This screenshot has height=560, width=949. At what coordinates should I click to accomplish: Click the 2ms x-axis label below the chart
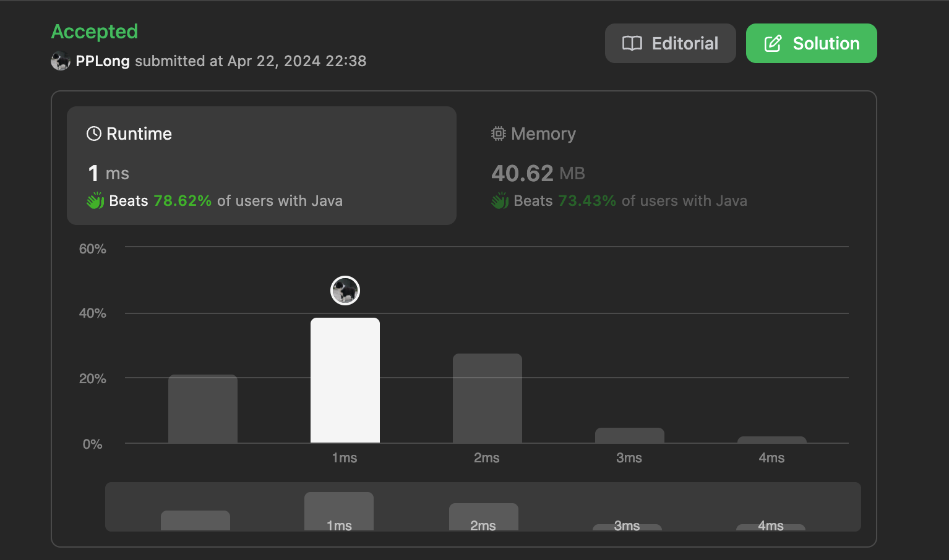pyautogui.click(x=487, y=458)
